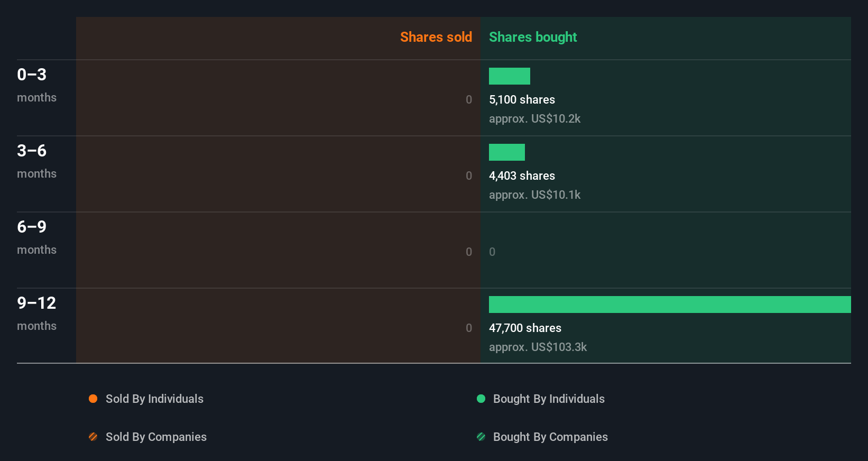Image resolution: width=868 pixels, height=461 pixels.
Task: Click the 0–3 months row label
Action: point(36,85)
